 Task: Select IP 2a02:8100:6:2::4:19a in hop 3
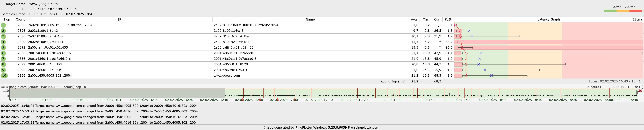point(46,36)
